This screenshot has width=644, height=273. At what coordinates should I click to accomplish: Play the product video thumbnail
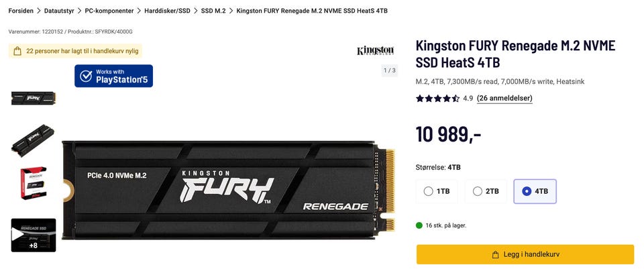coord(34,235)
